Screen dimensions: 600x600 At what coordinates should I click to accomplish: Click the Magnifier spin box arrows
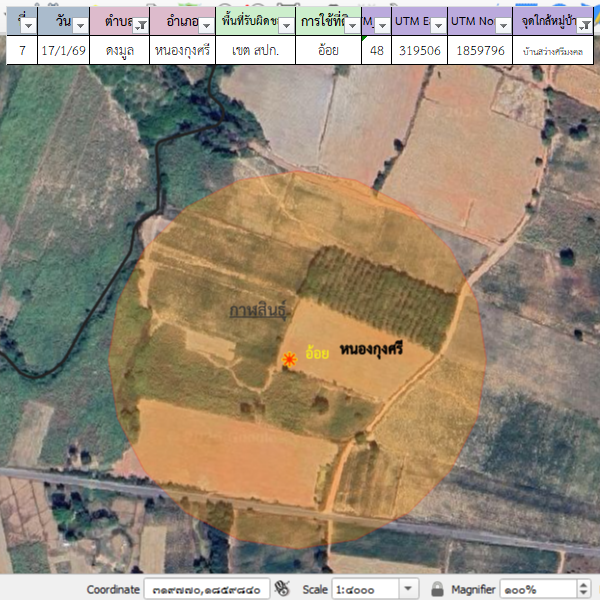point(584,589)
